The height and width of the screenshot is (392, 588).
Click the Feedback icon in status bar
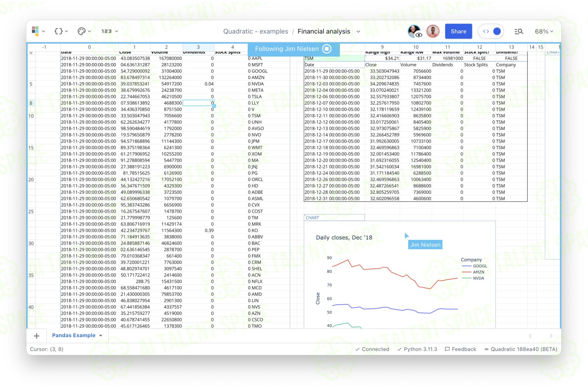[447, 349]
